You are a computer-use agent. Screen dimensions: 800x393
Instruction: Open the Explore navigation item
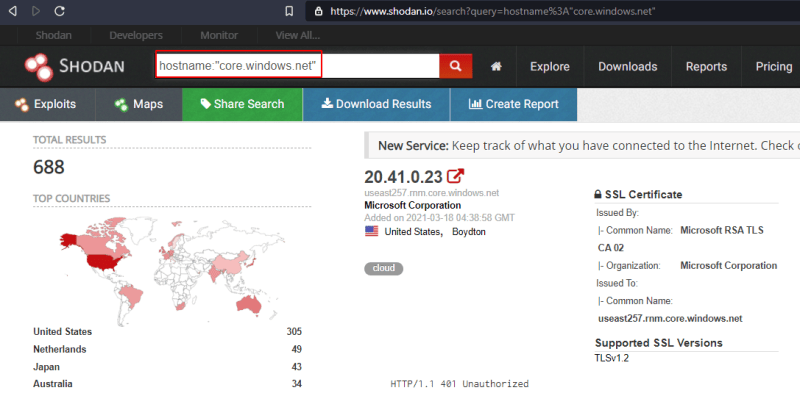[x=549, y=66]
